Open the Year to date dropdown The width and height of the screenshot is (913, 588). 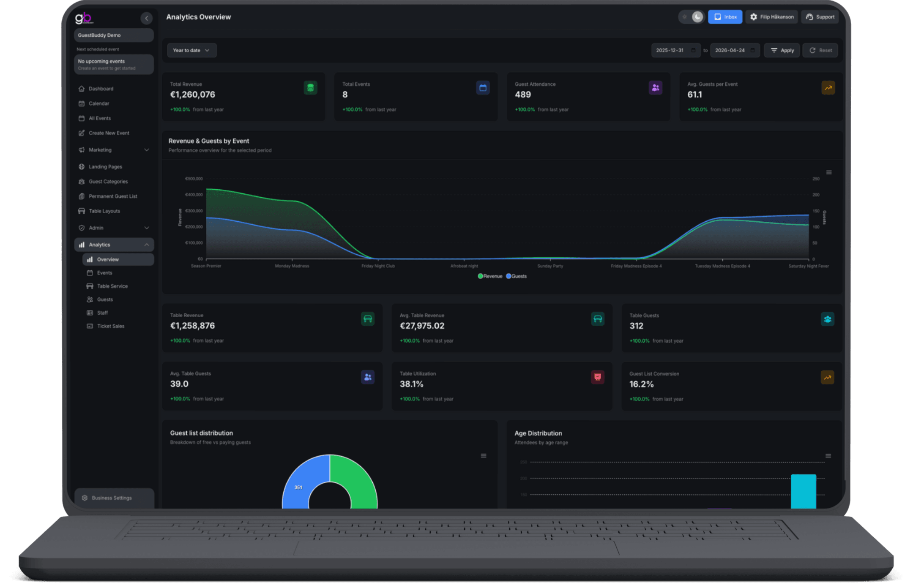(191, 50)
